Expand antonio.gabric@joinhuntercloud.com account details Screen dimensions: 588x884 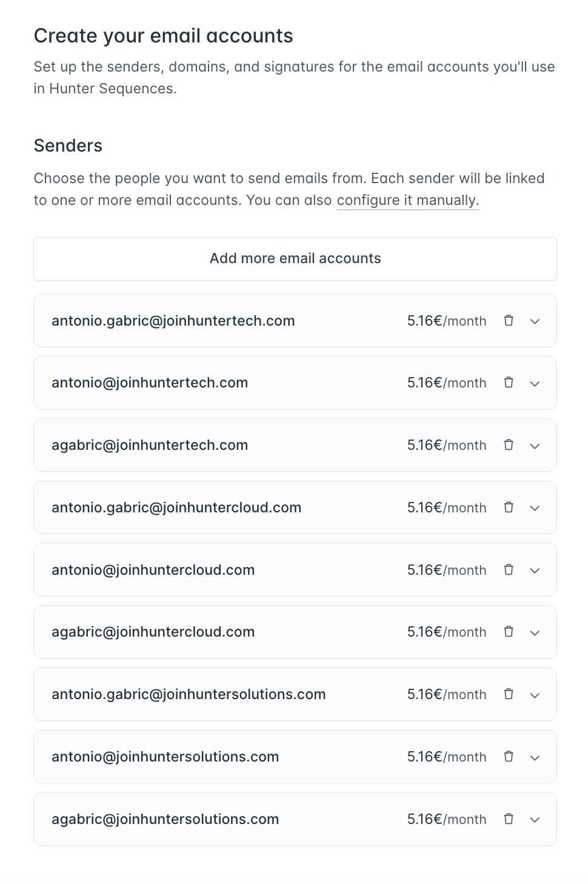coord(535,508)
